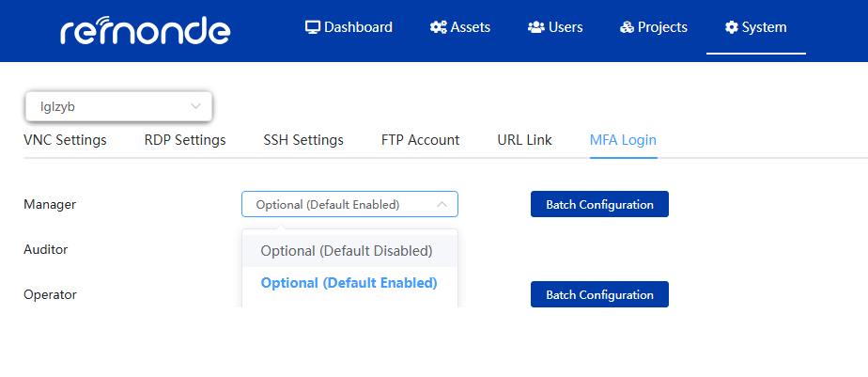Select the MFA Login tab
868x377 pixels.
[x=624, y=140]
